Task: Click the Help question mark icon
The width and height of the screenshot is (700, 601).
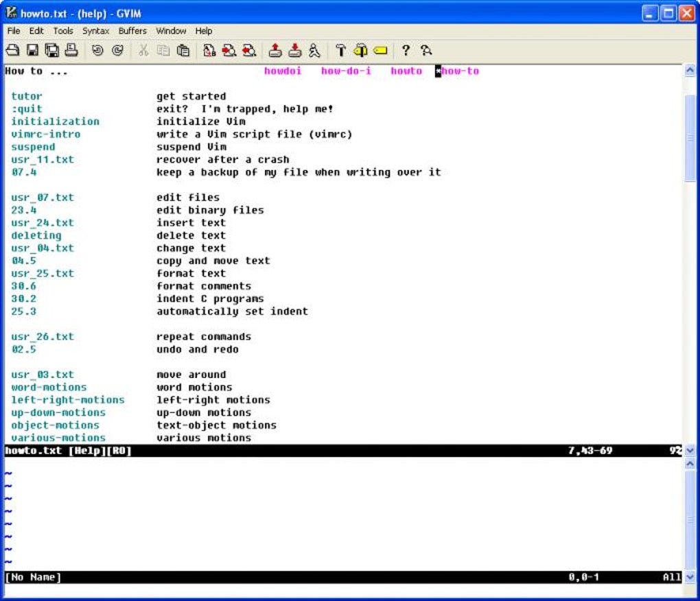Action: pos(406,50)
